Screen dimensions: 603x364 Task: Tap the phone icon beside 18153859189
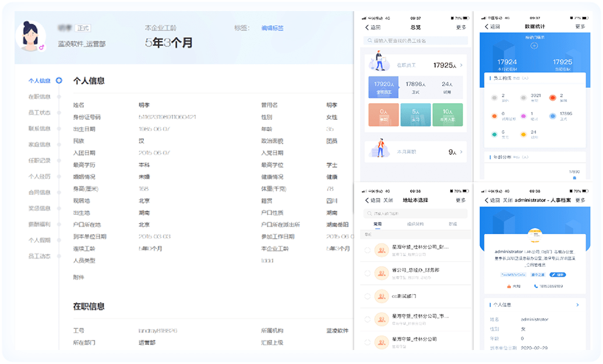click(x=535, y=286)
